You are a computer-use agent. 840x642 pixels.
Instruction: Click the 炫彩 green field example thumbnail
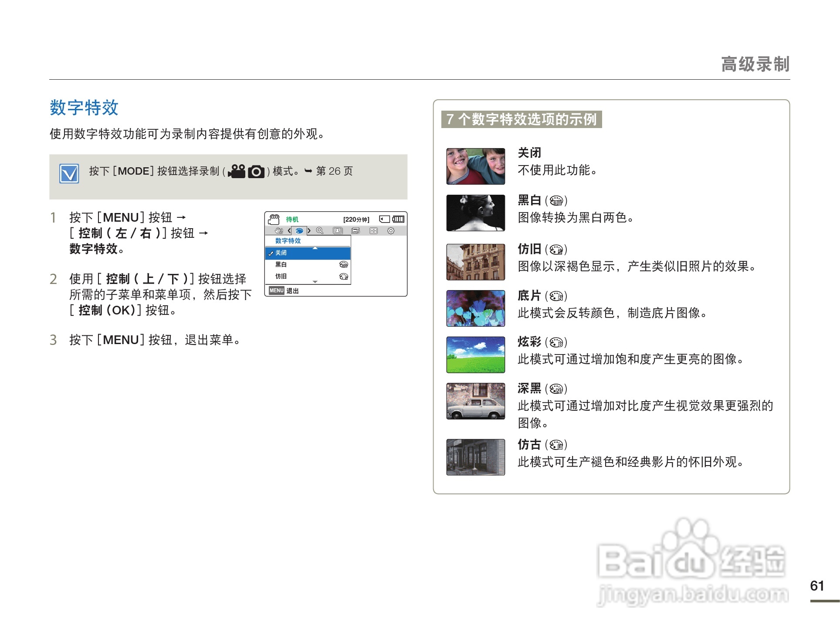pos(475,355)
